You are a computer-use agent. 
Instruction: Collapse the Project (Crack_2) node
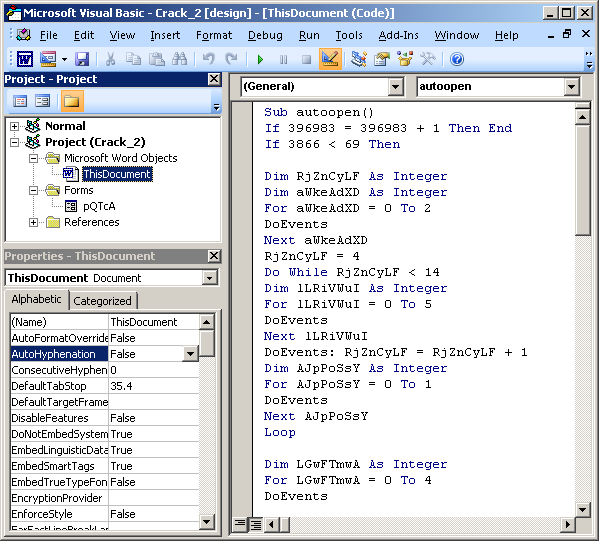point(14,142)
